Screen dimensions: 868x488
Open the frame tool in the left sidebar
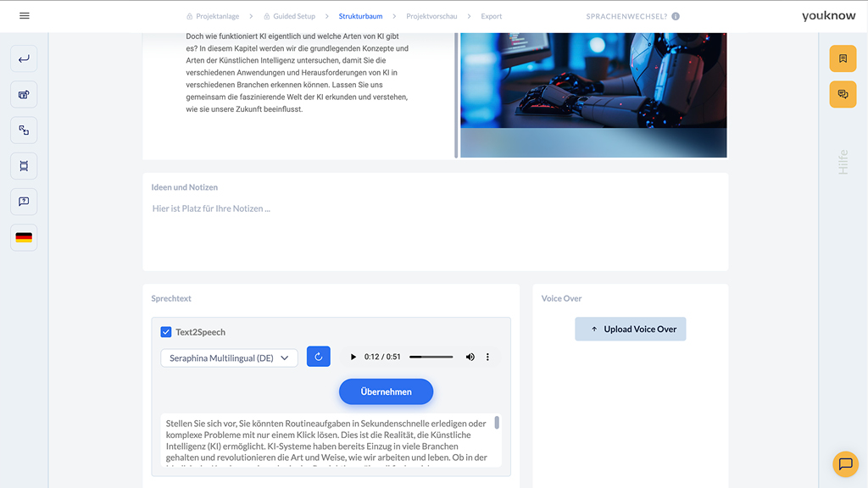pyautogui.click(x=23, y=165)
